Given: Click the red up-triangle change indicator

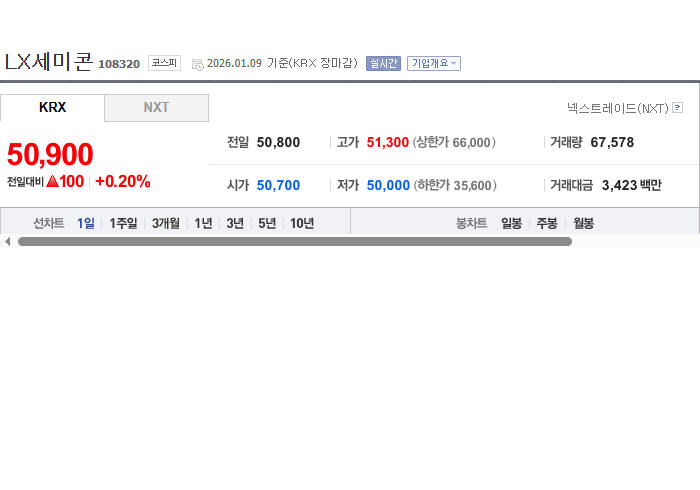Looking at the screenshot, I should click(52, 181).
